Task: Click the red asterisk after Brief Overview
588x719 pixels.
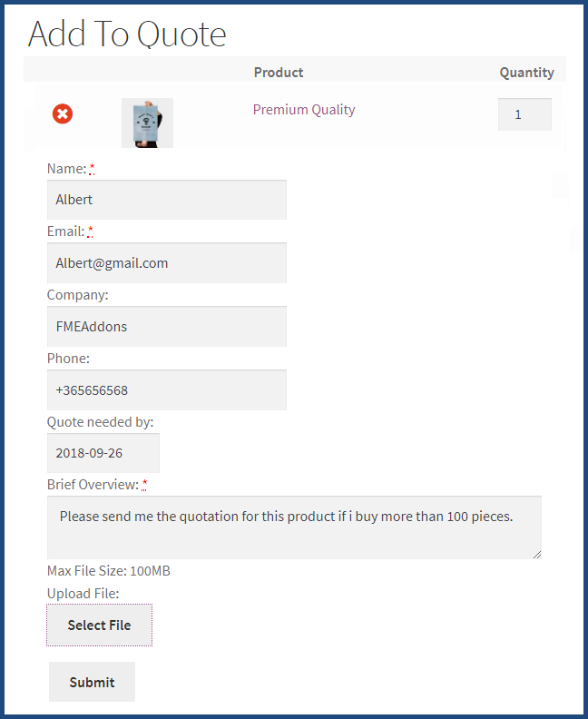Action: [x=144, y=485]
